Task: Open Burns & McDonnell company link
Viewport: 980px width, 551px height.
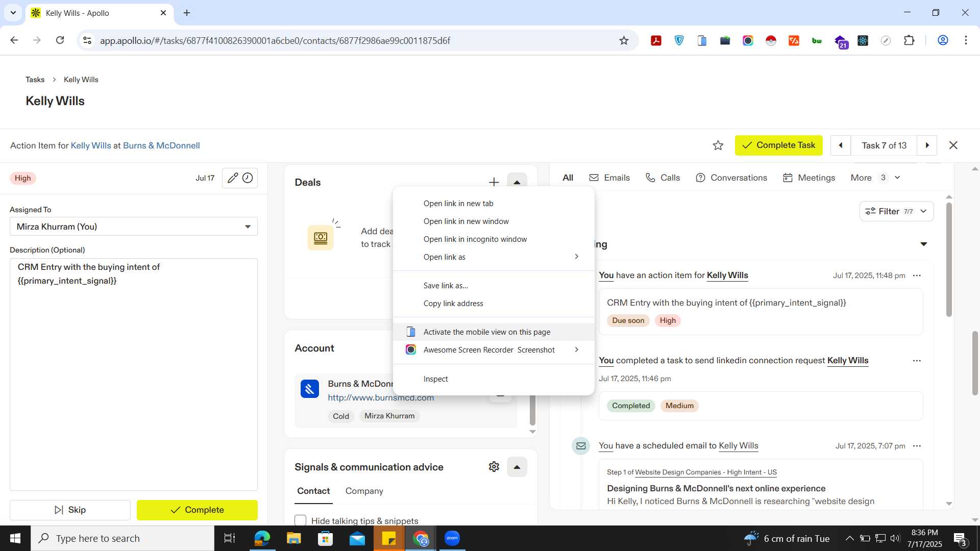Action: pos(161,145)
